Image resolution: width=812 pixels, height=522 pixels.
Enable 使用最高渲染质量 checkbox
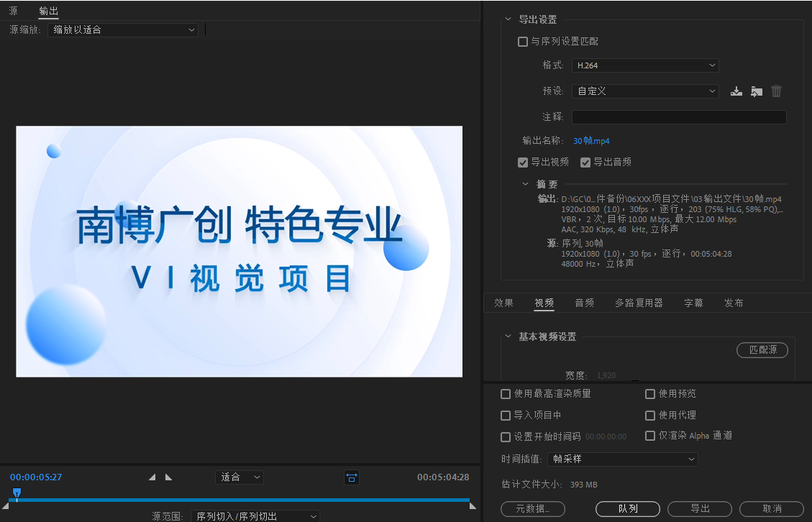[x=506, y=394]
